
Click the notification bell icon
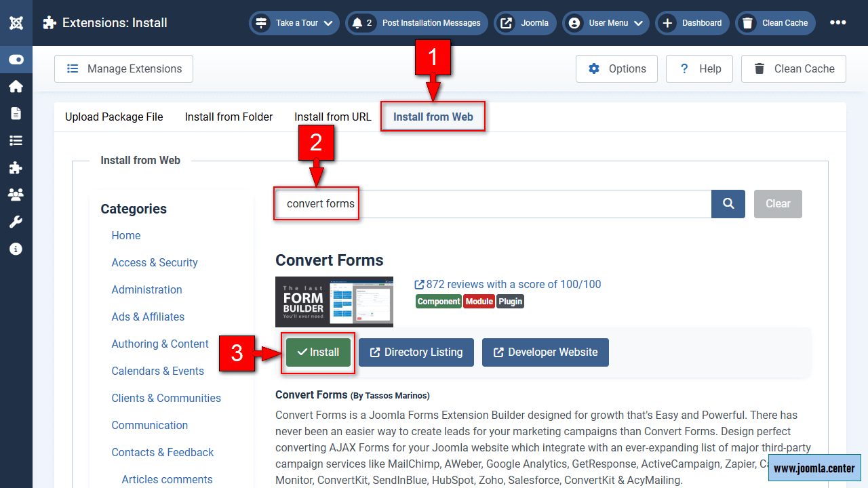[x=357, y=23]
